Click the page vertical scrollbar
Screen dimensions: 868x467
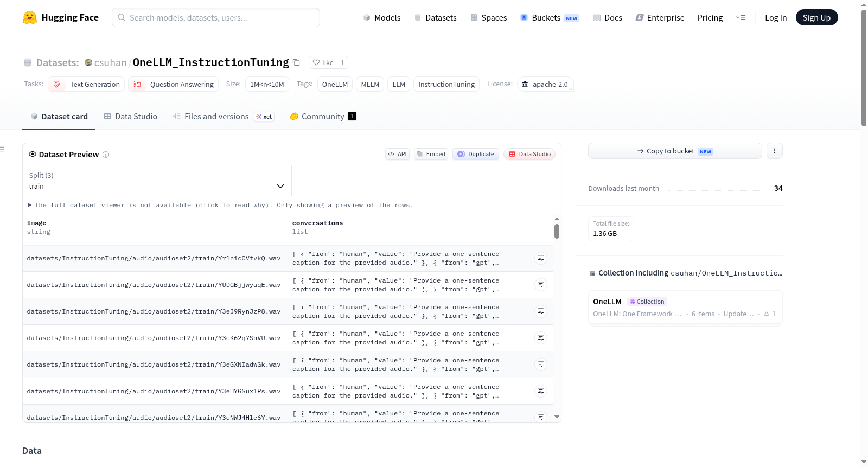[x=864, y=68]
